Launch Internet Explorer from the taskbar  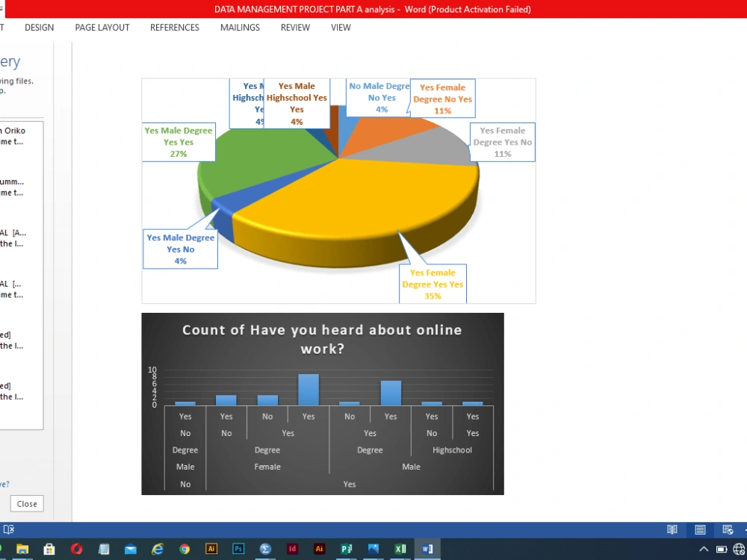tap(157, 549)
